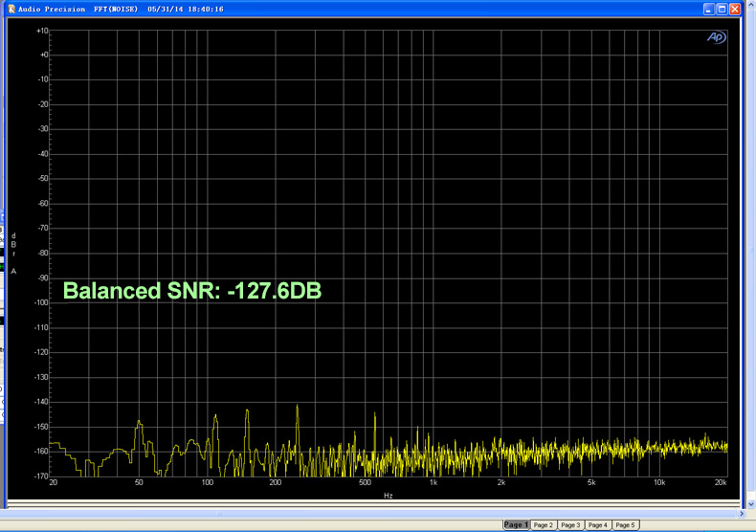Switch to the Page 2 tab
756x532 pixels.
click(544, 525)
